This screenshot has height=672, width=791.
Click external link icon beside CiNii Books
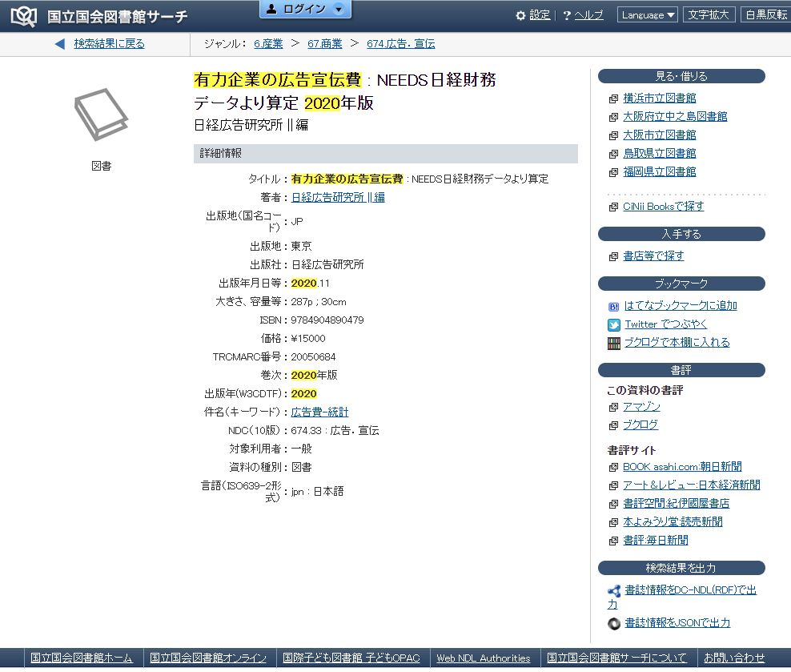[x=613, y=207]
